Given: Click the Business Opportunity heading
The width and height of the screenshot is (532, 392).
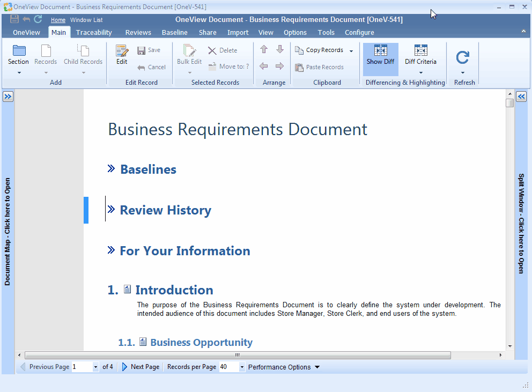Looking at the screenshot, I should click(202, 342).
